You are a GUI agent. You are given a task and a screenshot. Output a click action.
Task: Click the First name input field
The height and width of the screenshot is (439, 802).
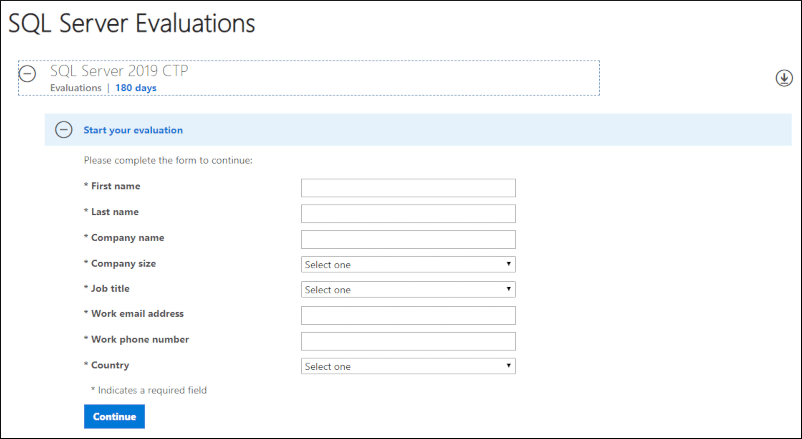click(408, 188)
